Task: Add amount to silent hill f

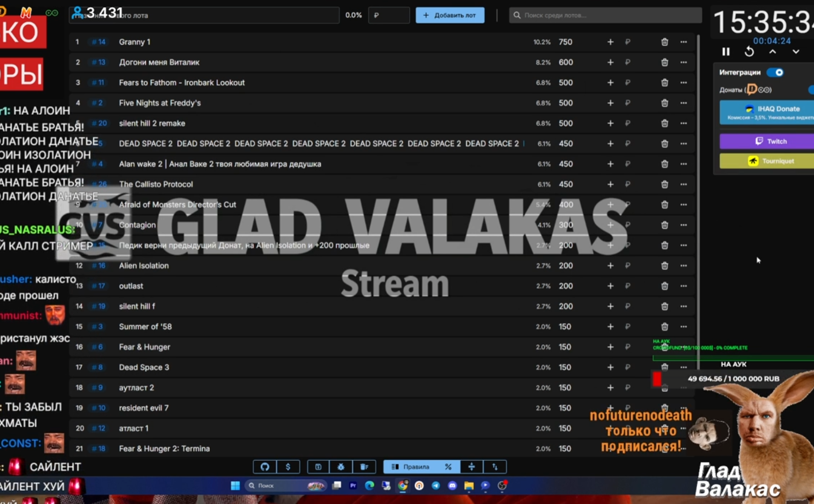Action: [610, 306]
